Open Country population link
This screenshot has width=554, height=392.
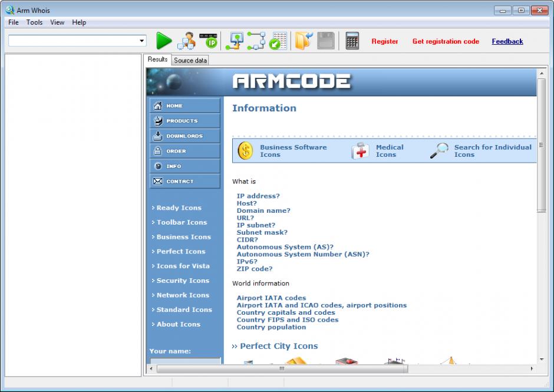(x=271, y=327)
